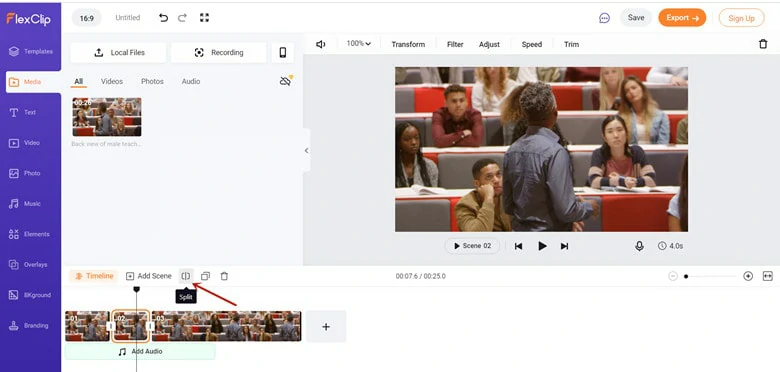Image resolution: width=780 pixels, height=372 pixels.
Task: Click the Scene 02 play button
Action: pos(473,246)
